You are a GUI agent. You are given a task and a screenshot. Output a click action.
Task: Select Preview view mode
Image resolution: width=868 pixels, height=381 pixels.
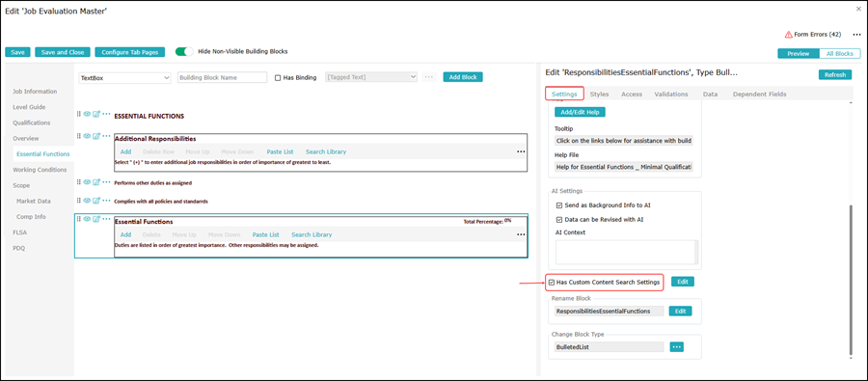[x=799, y=54]
